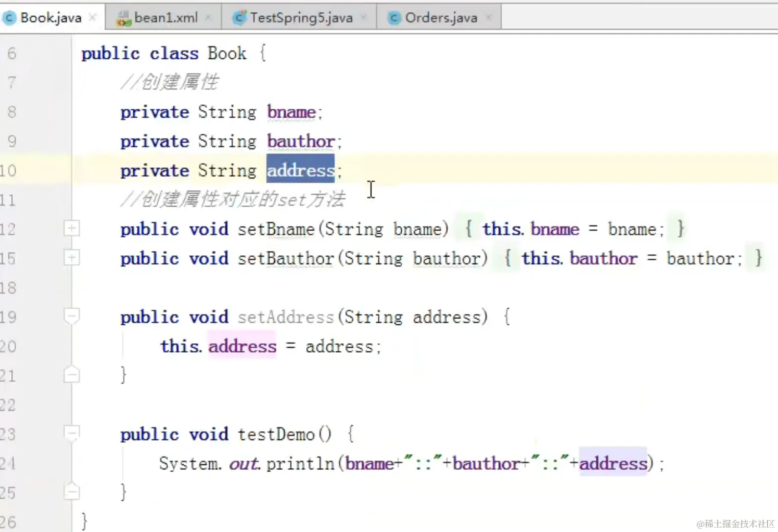This screenshot has height=532, width=778.
Task: Click the selected 'address' field on line 10
Action: point(300,170)
